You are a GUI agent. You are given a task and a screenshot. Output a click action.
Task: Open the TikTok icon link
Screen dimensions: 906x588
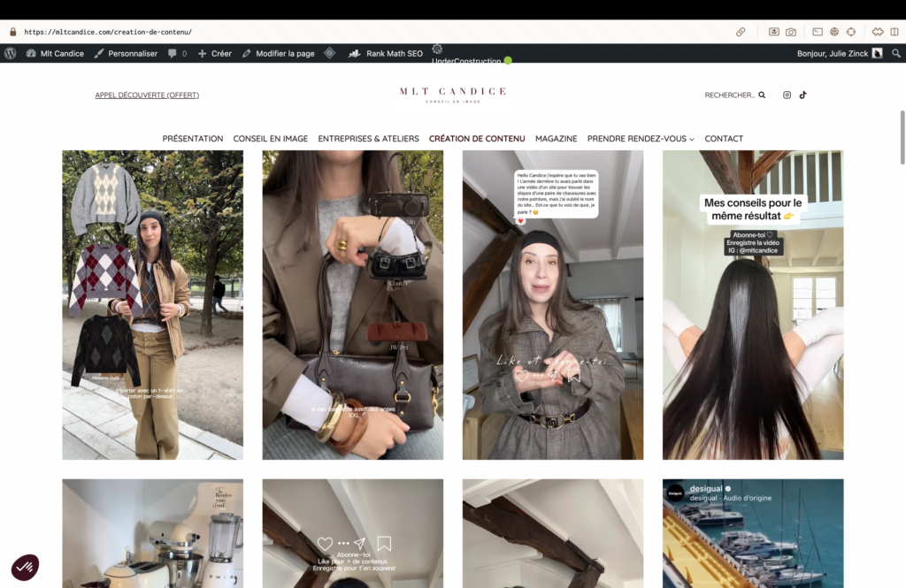click(x=802, y=95)
